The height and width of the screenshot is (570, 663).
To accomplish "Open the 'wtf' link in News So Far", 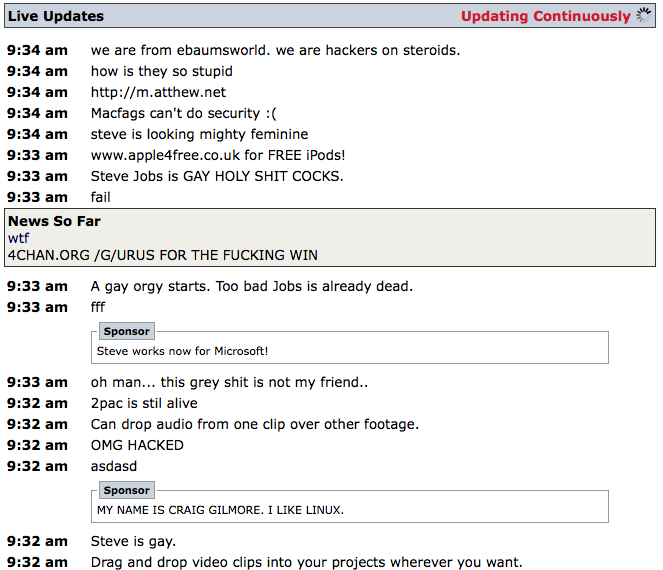I will pyautogui.click(x=18, y=238).
